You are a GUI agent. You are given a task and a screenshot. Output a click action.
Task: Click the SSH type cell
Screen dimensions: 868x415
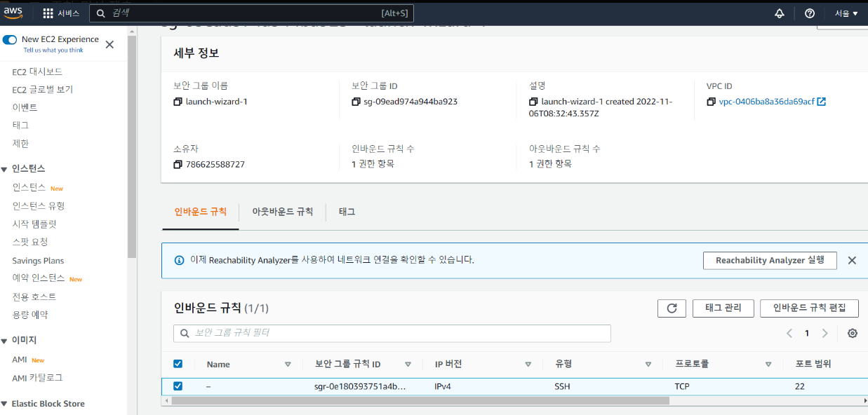click(x=562, y=386)
